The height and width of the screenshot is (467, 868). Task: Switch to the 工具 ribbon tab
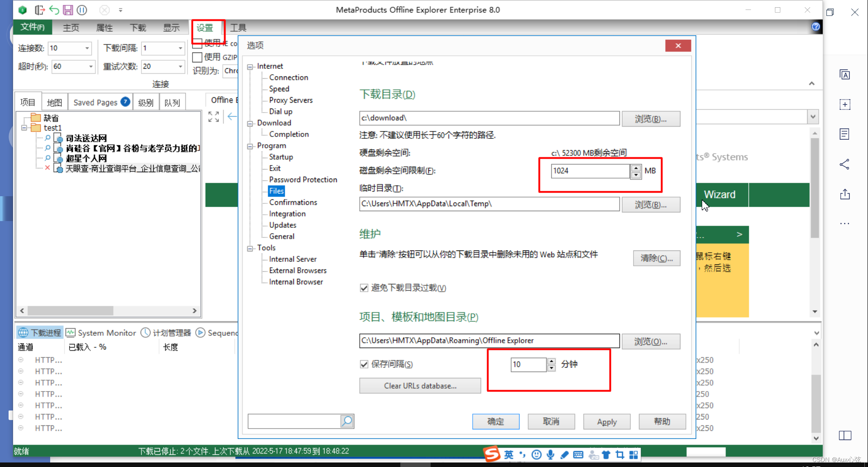coord(238,28)
